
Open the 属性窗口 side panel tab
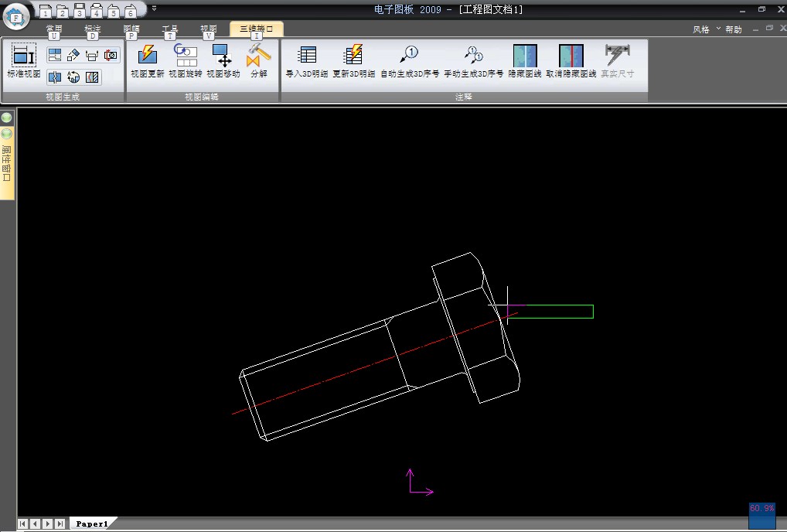(6, 164)
